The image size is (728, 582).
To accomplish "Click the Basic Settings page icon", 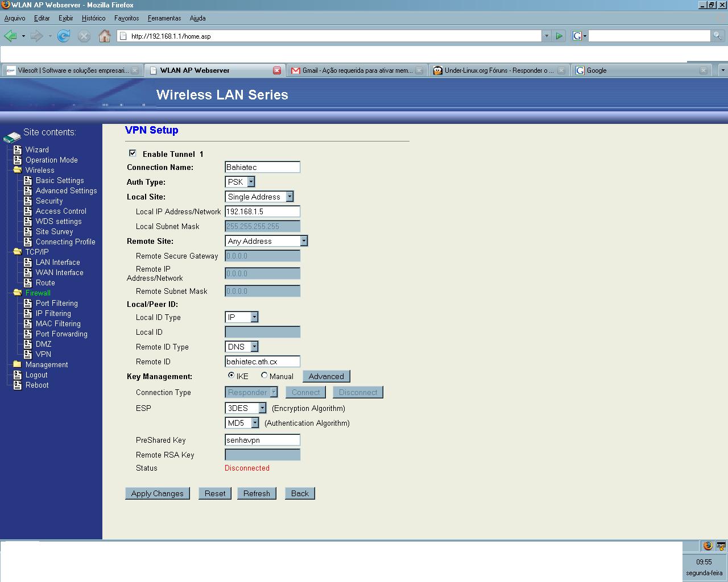I will (x=28, y=180).
